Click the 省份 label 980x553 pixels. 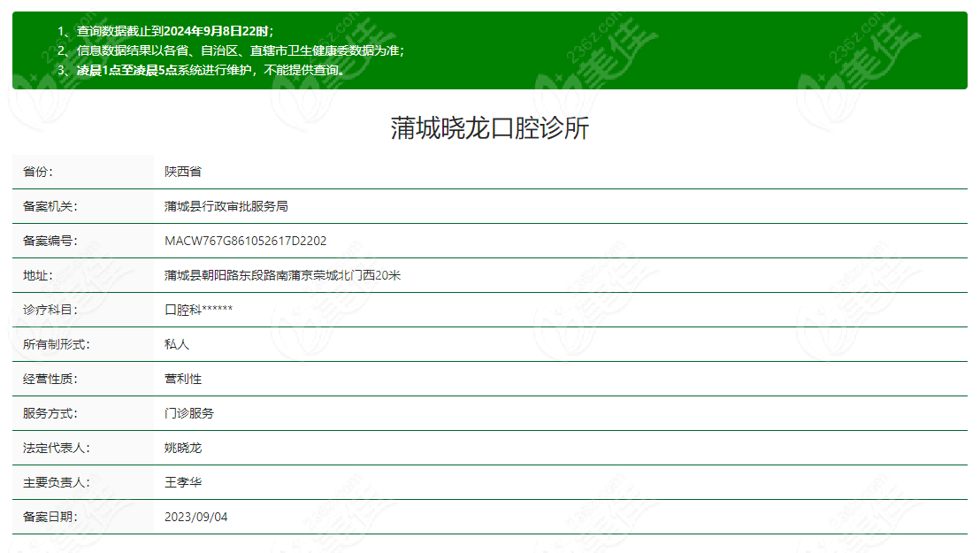37,172
